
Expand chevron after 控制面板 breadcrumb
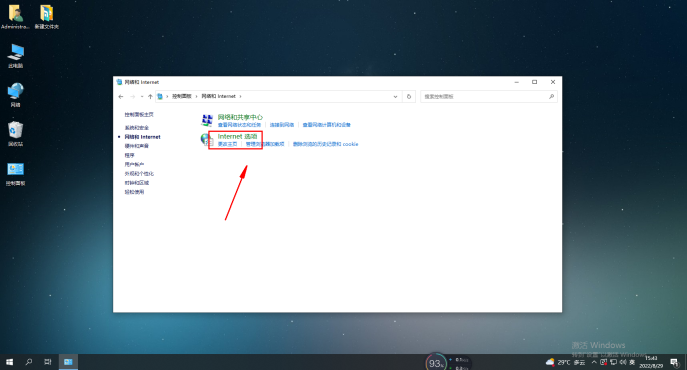pyautogui.click(x=196, y=96)
